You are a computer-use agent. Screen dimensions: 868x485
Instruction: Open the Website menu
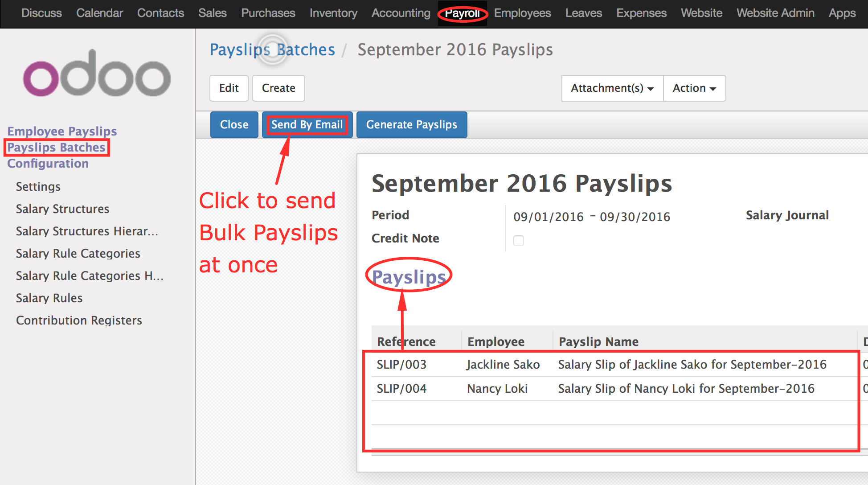701,13
